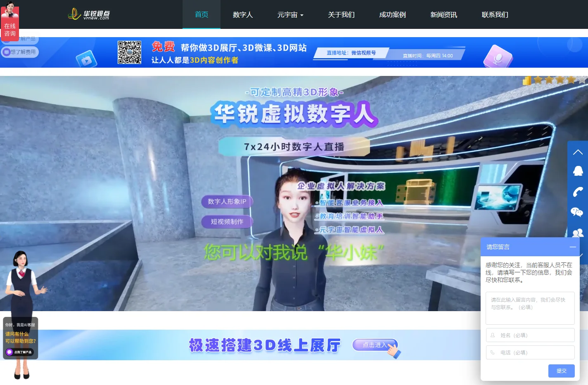This screenshot has height=385, width=588.
Task: Click the 短视频制作 button
Action: coord(227,222)
